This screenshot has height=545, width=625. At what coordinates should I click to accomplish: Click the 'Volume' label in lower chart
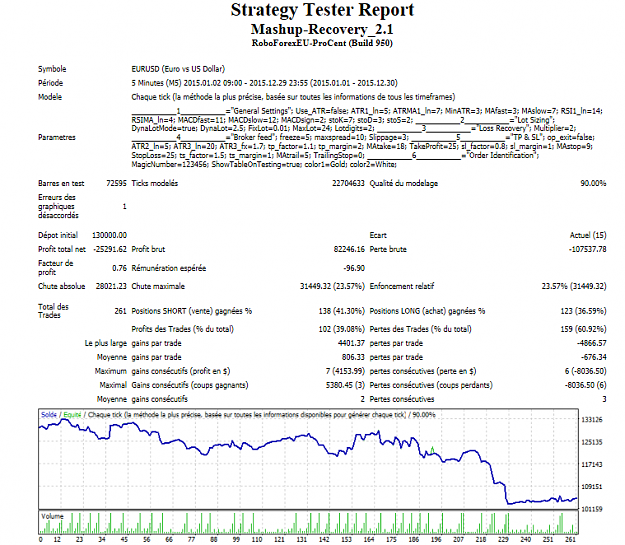tap(52, 516)
